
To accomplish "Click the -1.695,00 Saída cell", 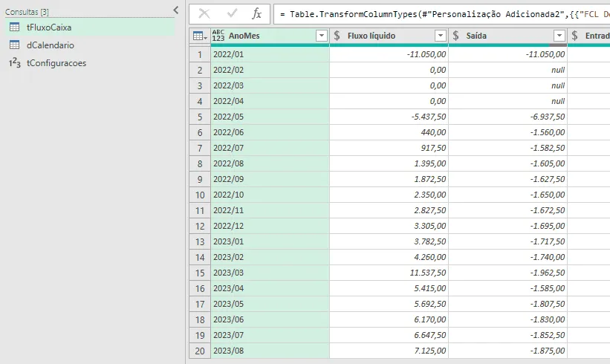I will click(x=507, y=226).
